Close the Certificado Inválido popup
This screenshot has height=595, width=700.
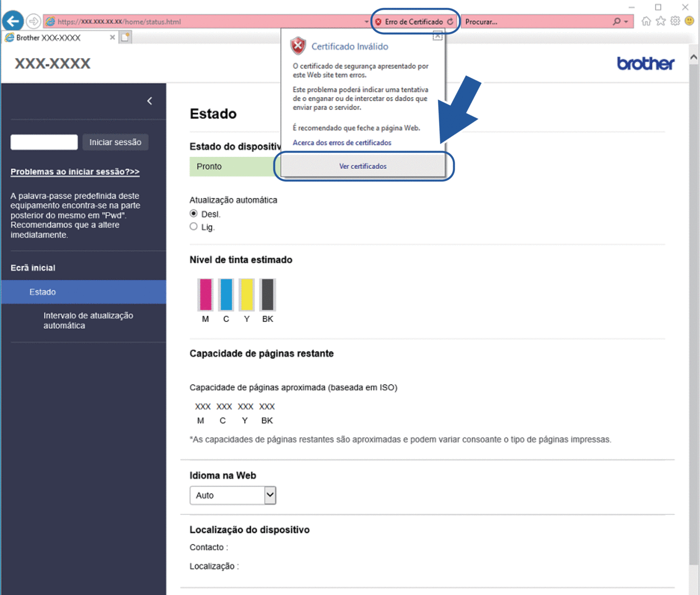(x=437, y=36)
